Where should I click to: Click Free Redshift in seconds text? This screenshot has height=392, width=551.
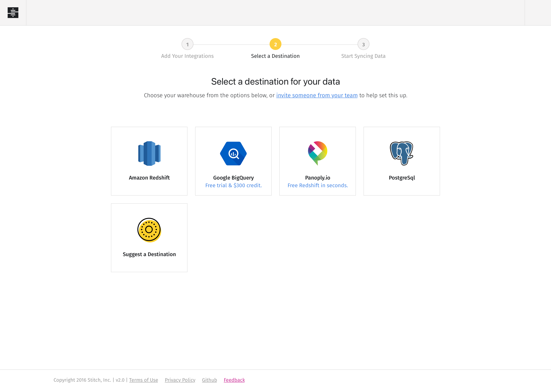[x=317, y=185]
